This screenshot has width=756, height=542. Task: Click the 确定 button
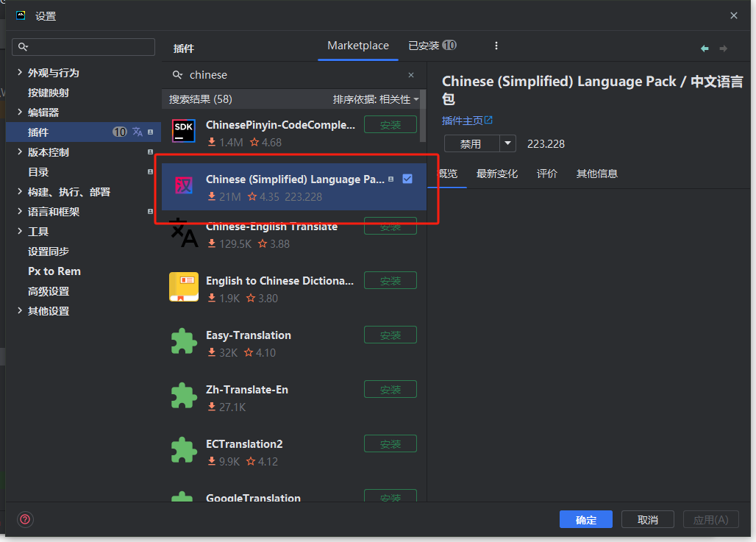pos(586,519)
